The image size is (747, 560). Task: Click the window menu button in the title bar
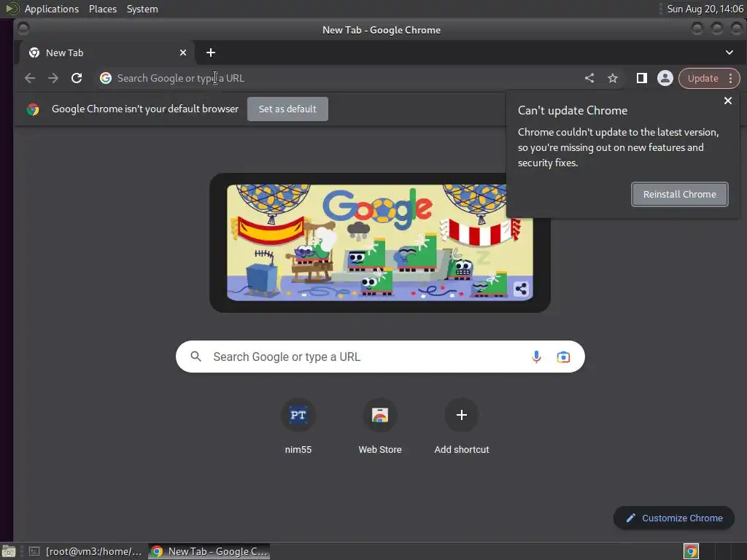point(23,28)
